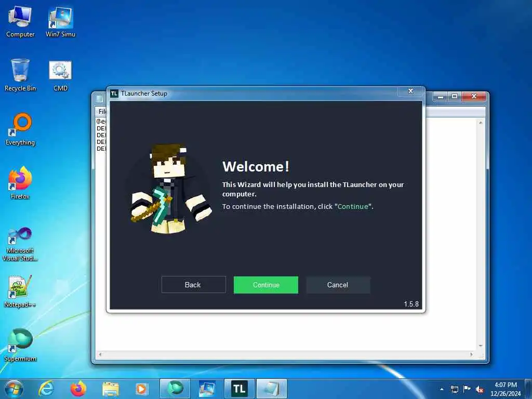
Task: Open the Recycle Bin icon
Action: click(20, 75)
